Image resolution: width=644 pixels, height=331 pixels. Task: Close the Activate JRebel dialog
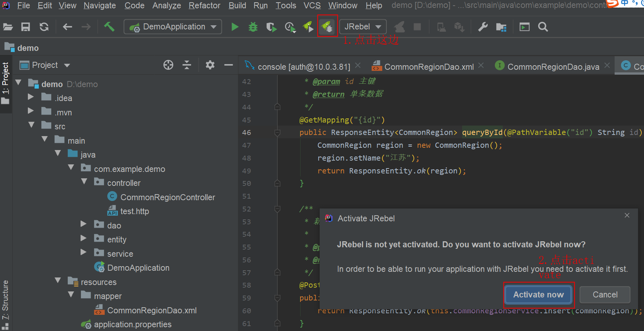click(x=627, y=215)
